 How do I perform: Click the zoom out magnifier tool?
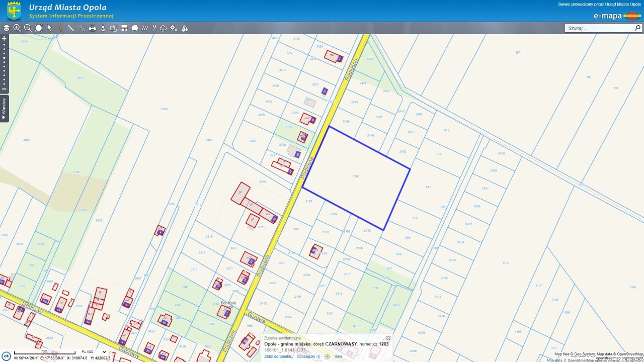(28, 28)
